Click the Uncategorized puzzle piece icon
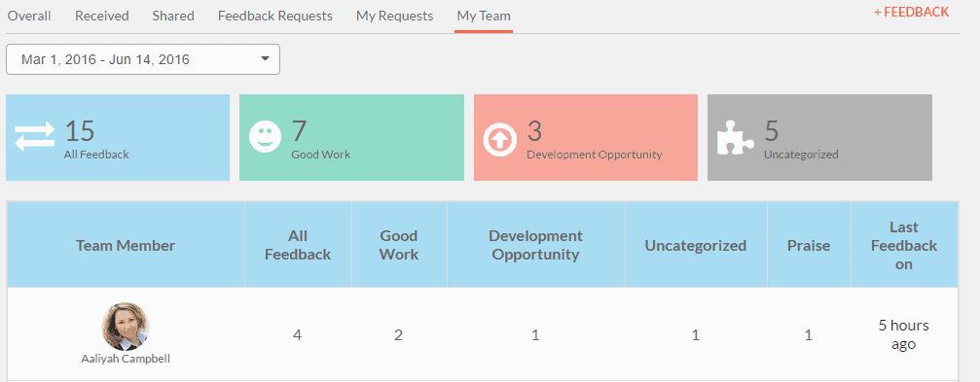 pos(735,138)
